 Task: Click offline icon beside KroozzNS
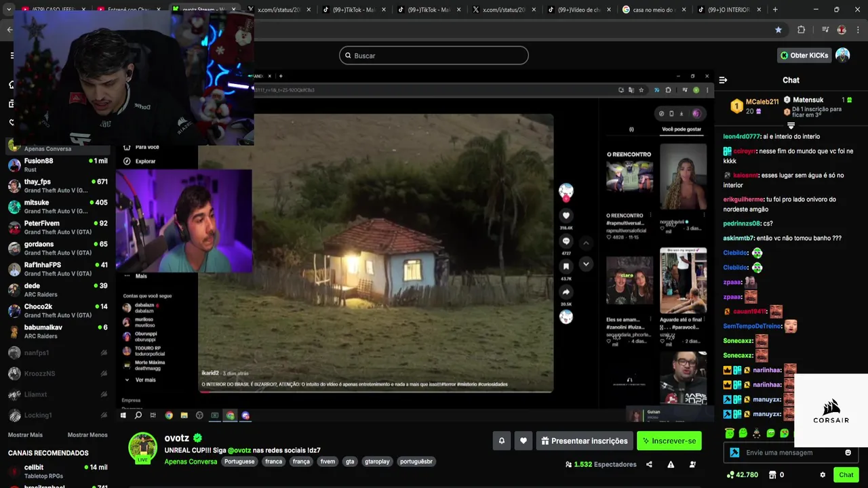(x=104, y=373)
